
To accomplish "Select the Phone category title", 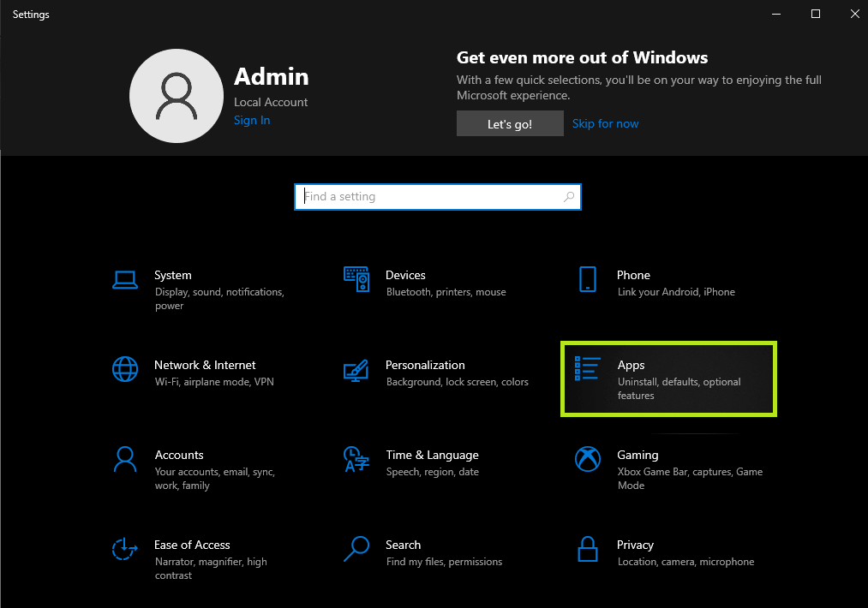I will (633, 275).
